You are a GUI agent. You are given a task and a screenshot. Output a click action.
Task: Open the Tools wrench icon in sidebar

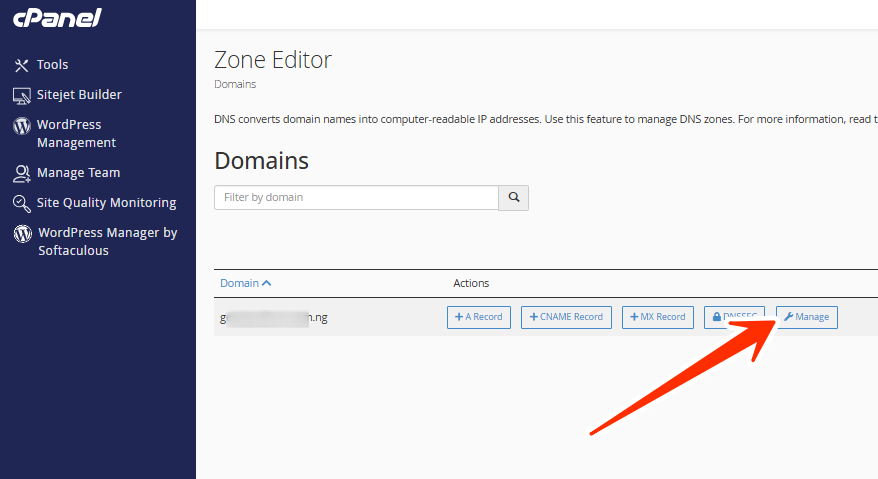coord(21,66)
